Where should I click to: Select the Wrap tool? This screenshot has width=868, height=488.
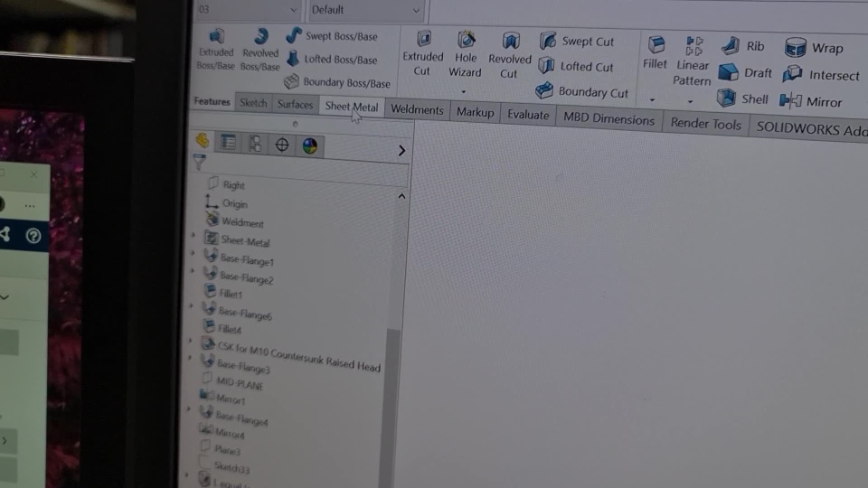(814, 48)
